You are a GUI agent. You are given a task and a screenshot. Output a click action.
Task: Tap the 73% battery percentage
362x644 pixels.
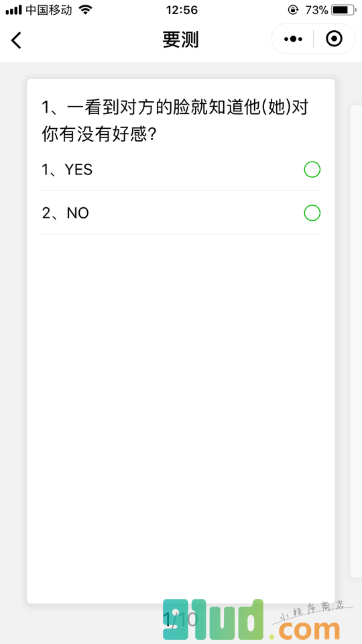click(x=316, y=10)
